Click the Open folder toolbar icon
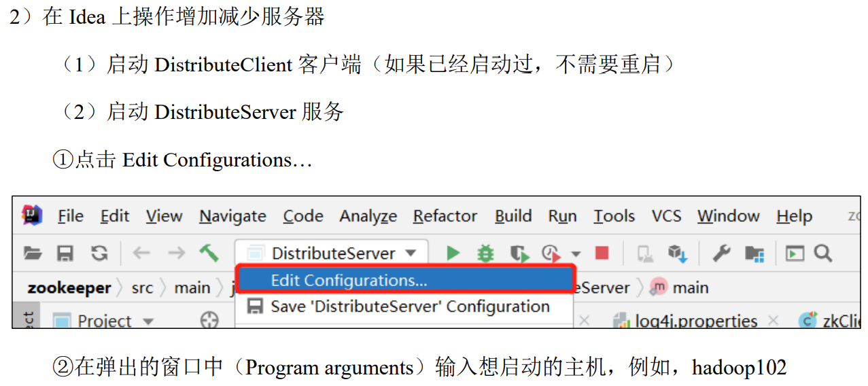Screen dimensions: 868x386 click(33, 253)
